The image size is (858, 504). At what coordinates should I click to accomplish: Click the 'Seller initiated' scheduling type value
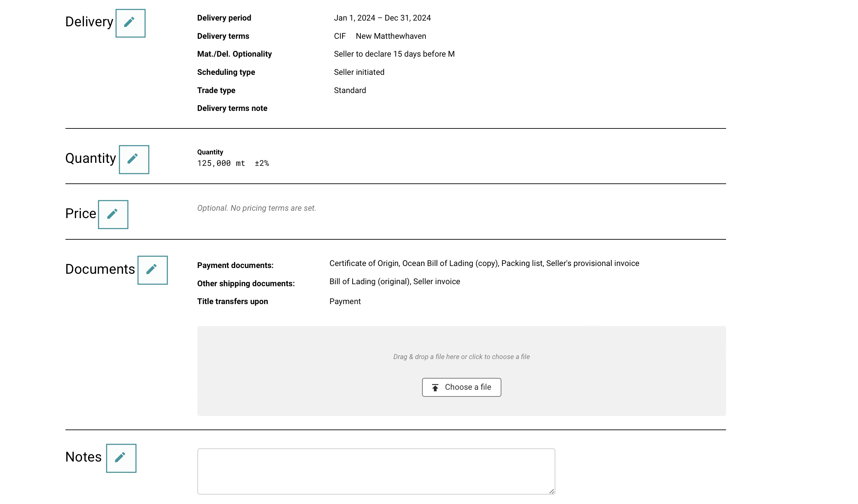click(359, 72)
